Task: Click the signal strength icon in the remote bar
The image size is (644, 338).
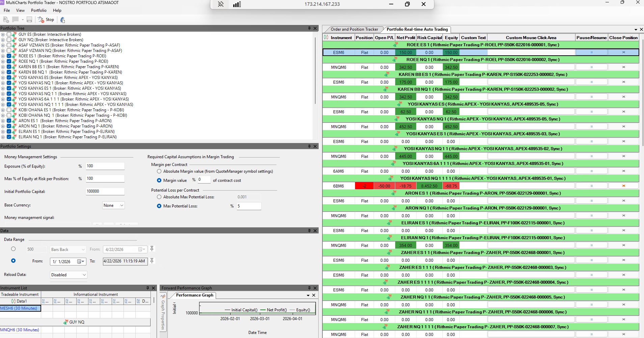Action: click(237, 4)
